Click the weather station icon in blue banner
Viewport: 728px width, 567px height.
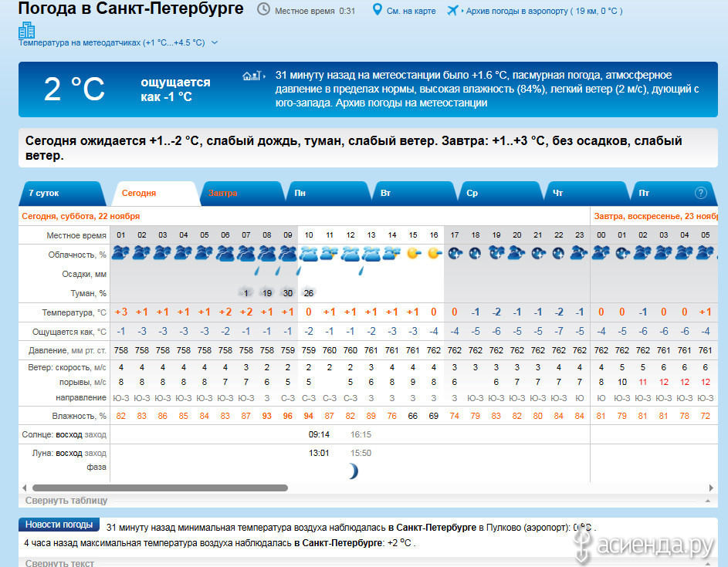point(252,76)
